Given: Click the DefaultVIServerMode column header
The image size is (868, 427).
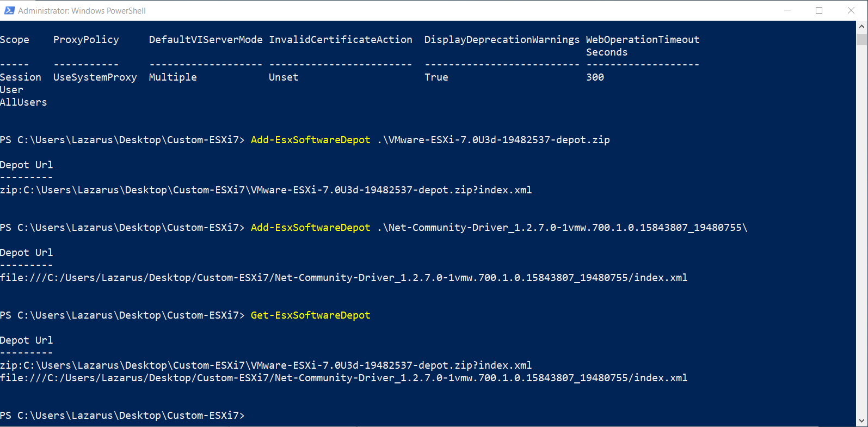Looking at the screenshot, I should point(206,40).
